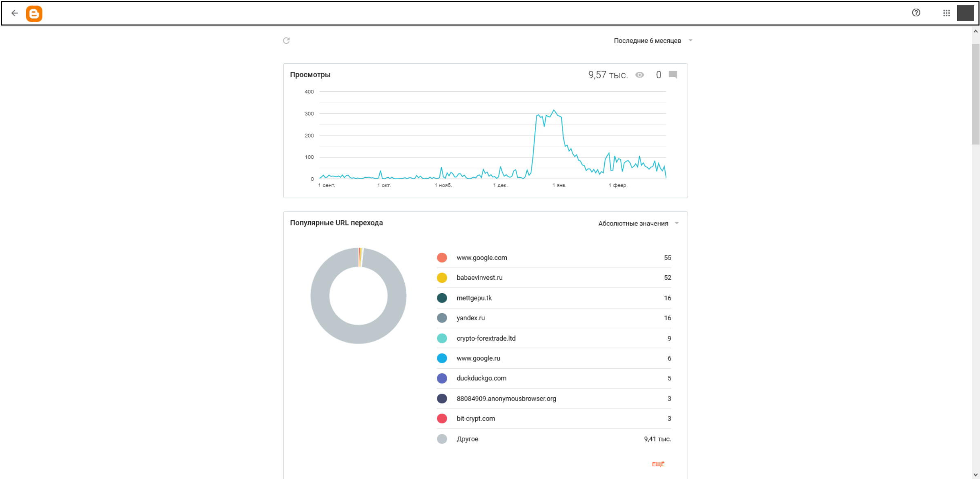This screenshot has width=980, height=479.
Task: Click the eye views icon
Action: [x=639, y=75]
